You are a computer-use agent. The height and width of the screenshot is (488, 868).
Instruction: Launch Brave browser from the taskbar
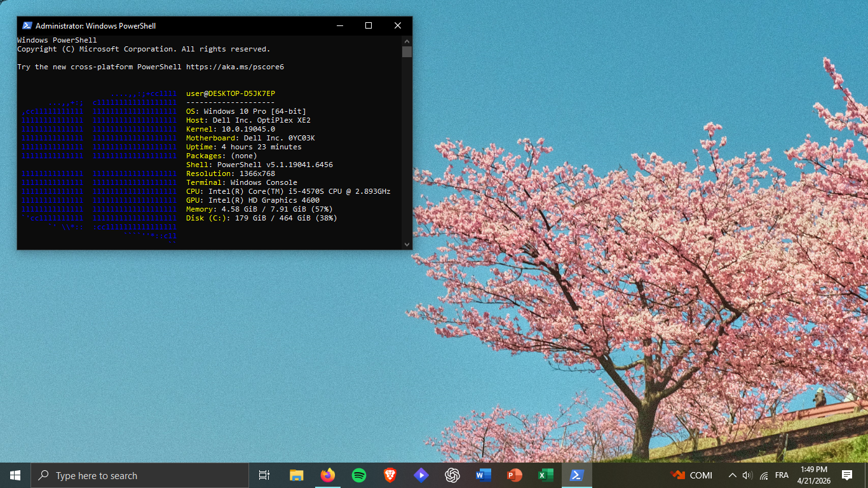pyautogui.click(x=390, y=475)
